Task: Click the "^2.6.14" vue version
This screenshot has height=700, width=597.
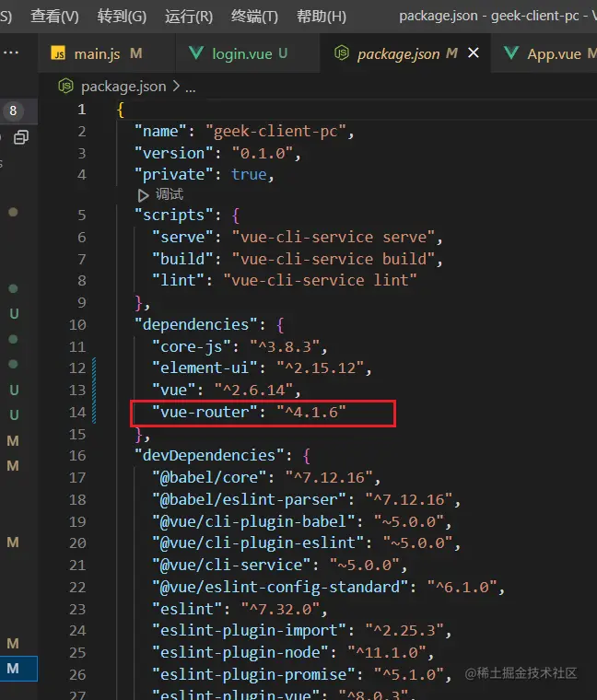Action: click(253, 391)
